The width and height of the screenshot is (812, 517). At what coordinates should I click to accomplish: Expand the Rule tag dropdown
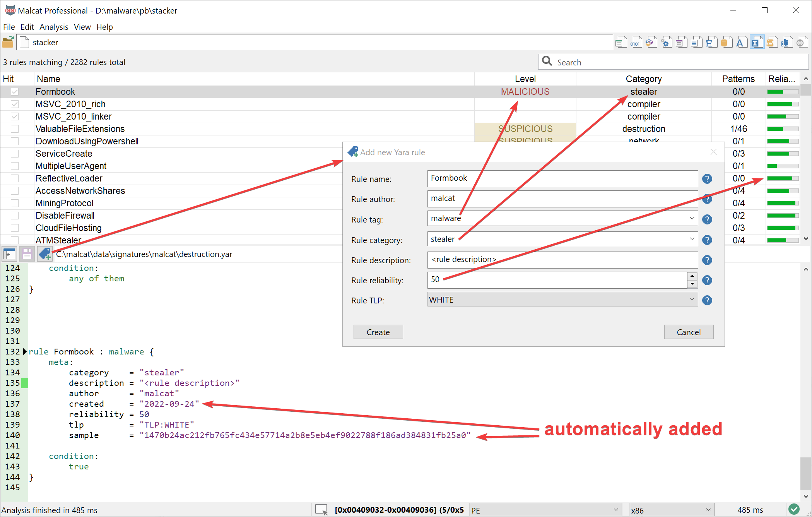point(692,218)
